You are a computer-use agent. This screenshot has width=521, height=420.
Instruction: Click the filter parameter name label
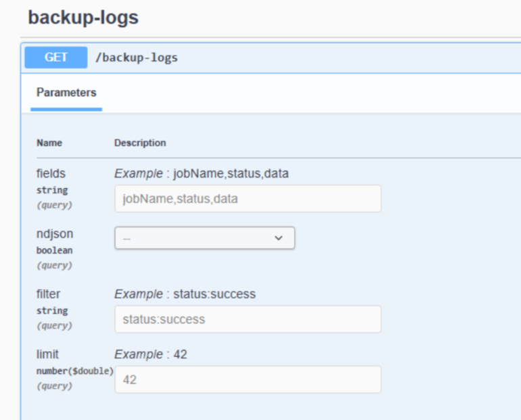click(48, 294)
